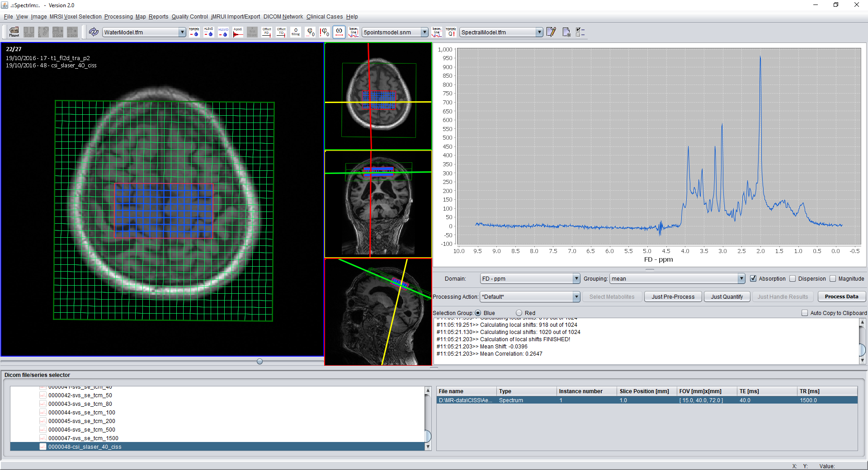Open the jMRUI Import/Export menu

[x=236, y=17]
